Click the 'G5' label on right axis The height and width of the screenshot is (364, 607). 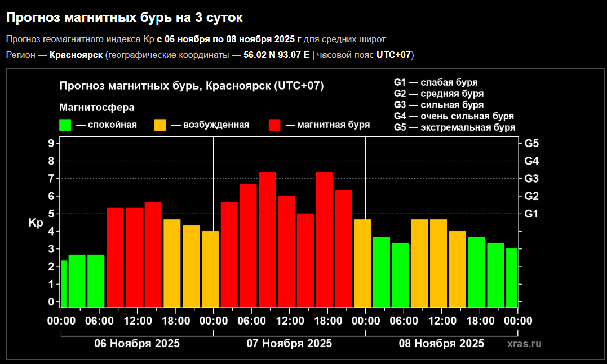(x=531, y=143)
